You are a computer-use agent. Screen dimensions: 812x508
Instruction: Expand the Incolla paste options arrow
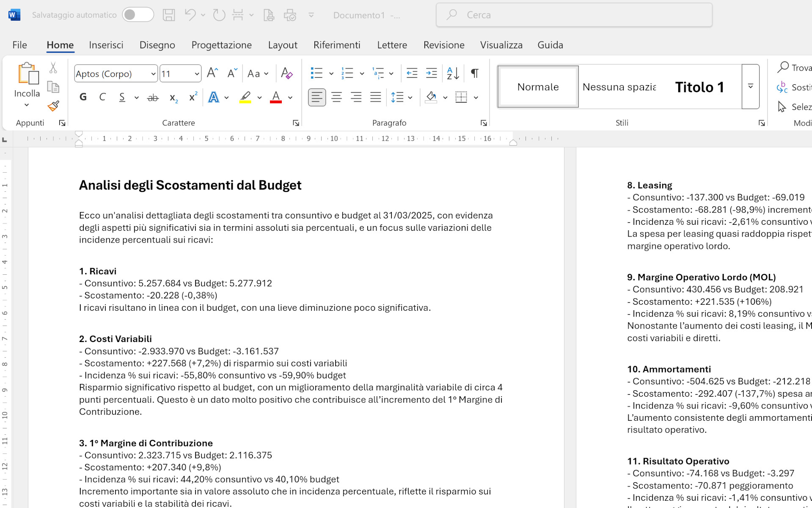(x=27, y=105)
